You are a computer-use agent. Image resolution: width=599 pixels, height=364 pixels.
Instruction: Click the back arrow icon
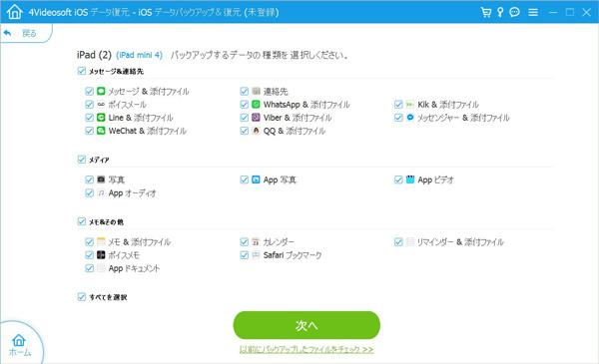pyautogui.click(x=7, y=33)
